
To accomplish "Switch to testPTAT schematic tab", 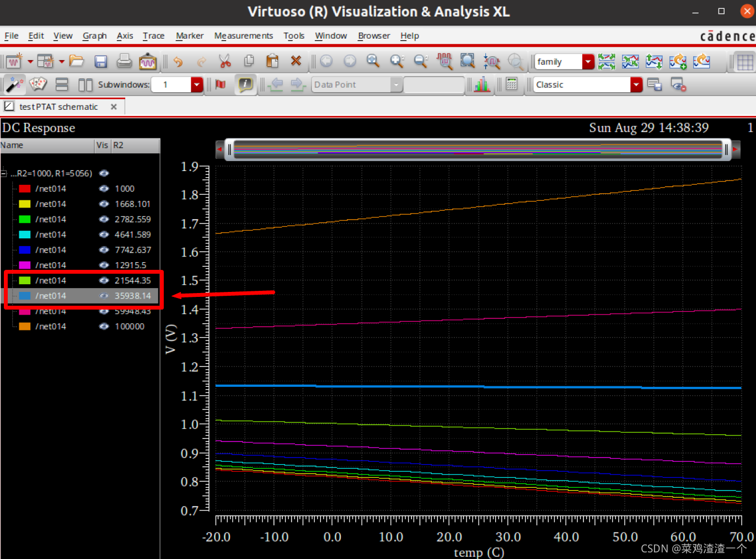I will coord(58,107).
